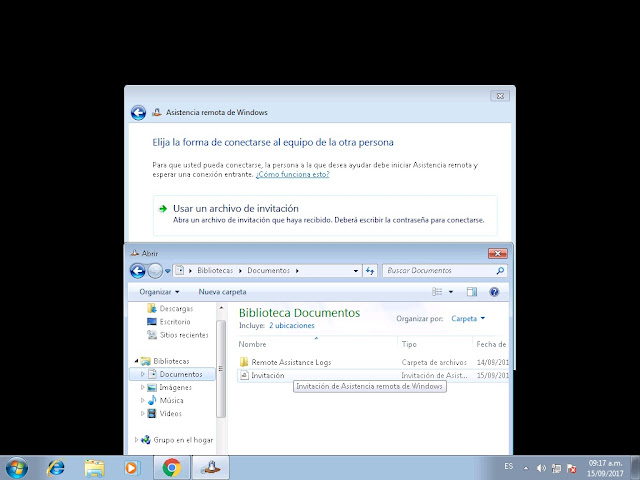Click Bibliotecas in the address breadcrumb
The height and width of the screenshot is (480, 640).
pyautogui.click(x=215, y=271)
